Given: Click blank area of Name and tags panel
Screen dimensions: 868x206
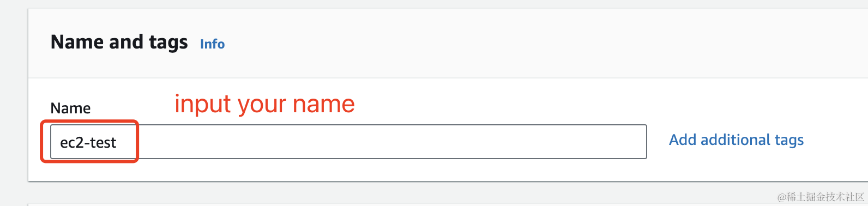Looking at the screenshot, I should 491,104.
